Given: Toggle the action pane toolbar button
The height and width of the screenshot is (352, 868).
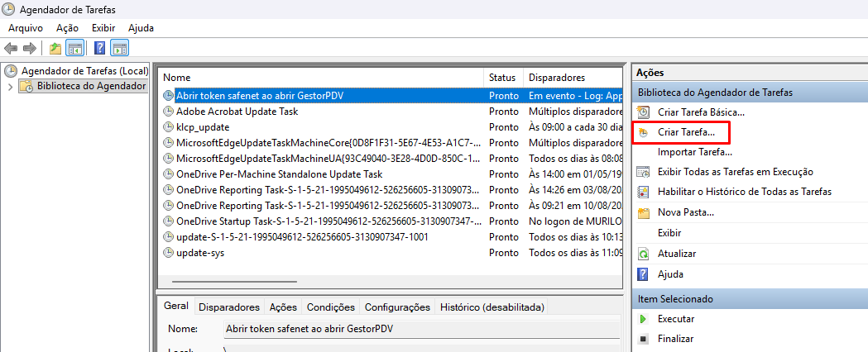Looking at the screenshot, I should pos(119,48).
